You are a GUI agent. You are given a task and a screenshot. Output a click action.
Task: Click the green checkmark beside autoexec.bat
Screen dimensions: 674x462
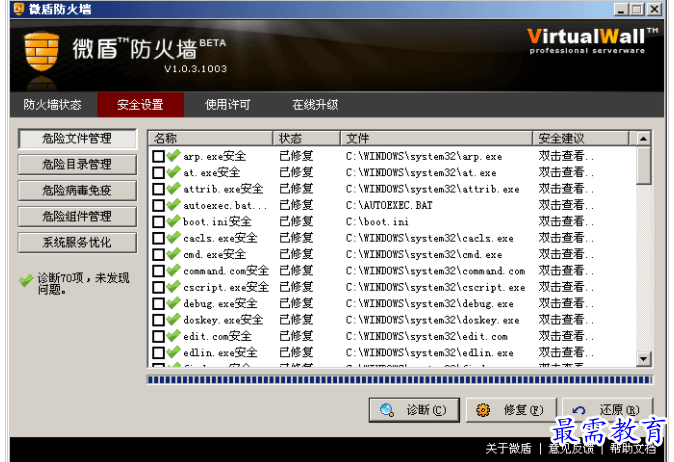(x=173, y=205)
